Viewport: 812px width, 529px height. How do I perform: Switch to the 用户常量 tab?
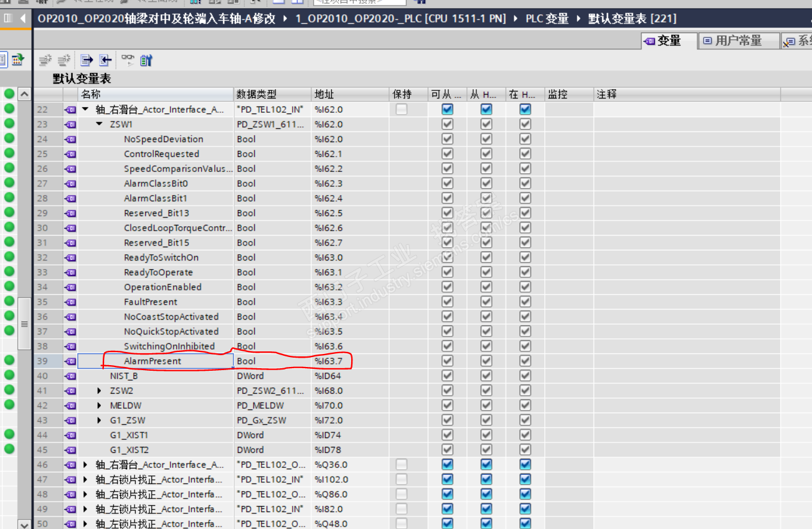pos(739,41)
